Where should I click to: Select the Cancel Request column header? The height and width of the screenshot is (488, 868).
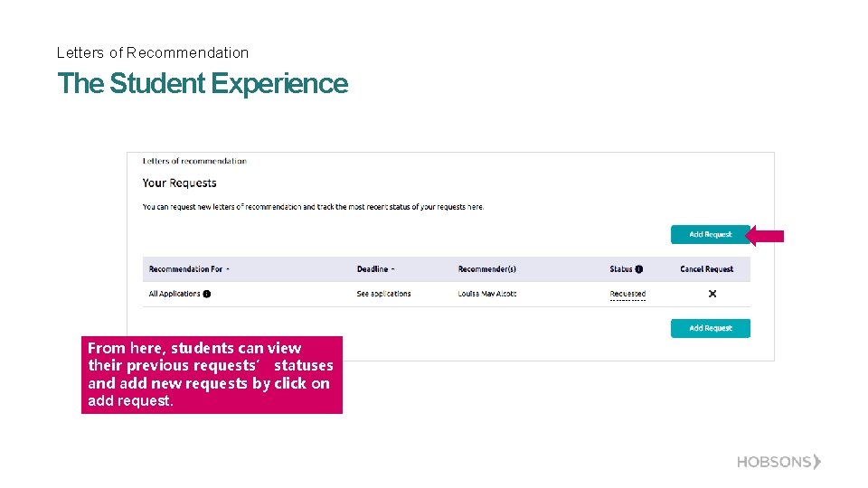click(706, 269)
